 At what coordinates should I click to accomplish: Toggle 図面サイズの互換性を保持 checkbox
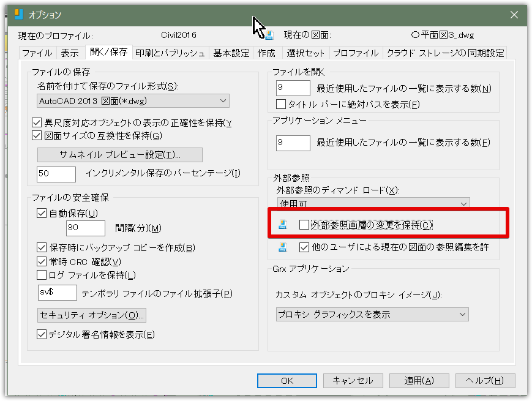click(37, 136)
